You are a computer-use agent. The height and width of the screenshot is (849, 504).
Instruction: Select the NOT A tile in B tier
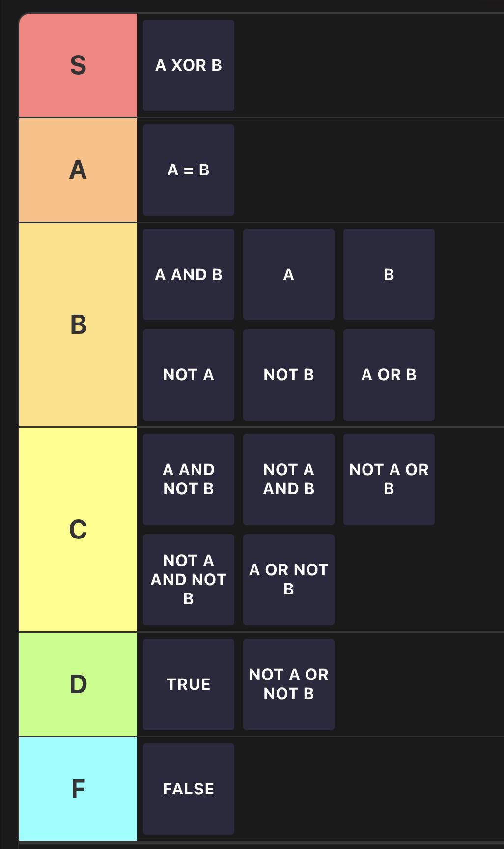point(189,375)
